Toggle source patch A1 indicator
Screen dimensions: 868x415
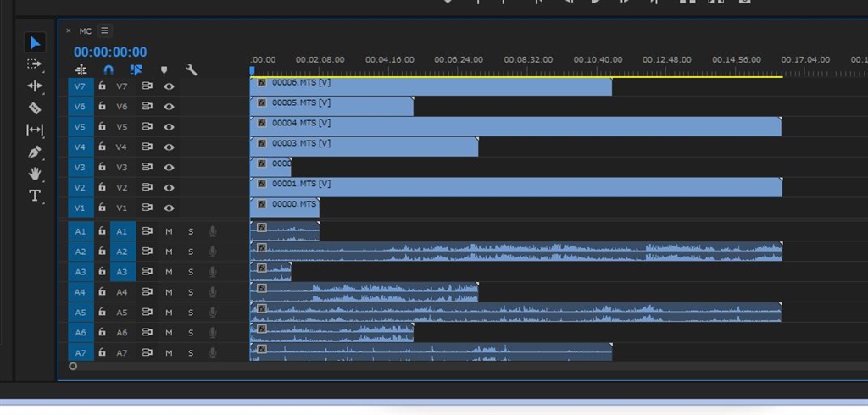tap(81, 231)
